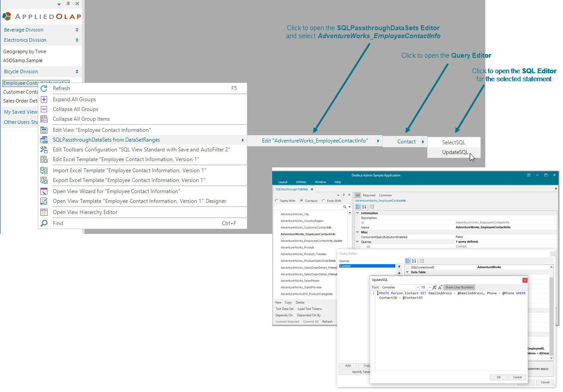Open the Utilities menu in Dodeca Admin

(x=301, y=182)
